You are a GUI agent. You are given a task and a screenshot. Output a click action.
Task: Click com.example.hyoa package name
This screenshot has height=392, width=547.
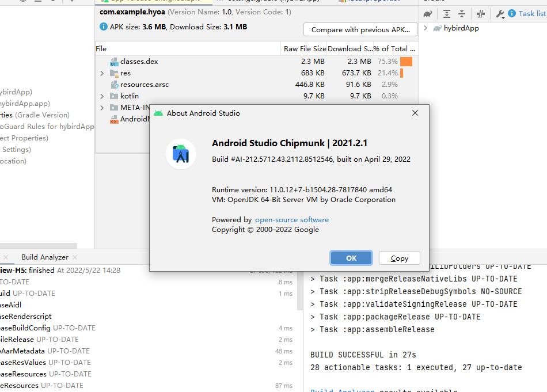(x=132, y=12)
